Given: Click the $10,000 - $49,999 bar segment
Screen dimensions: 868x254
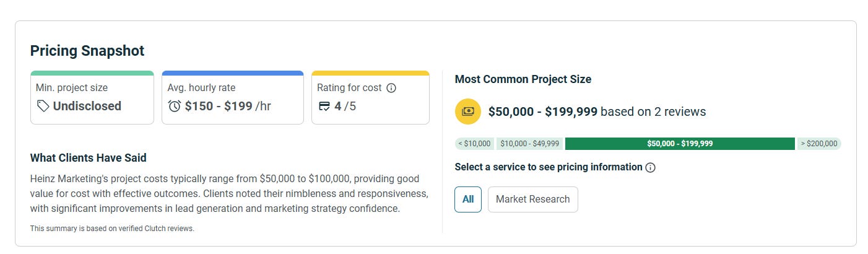Looking at the screenshot, I should 529,144.
